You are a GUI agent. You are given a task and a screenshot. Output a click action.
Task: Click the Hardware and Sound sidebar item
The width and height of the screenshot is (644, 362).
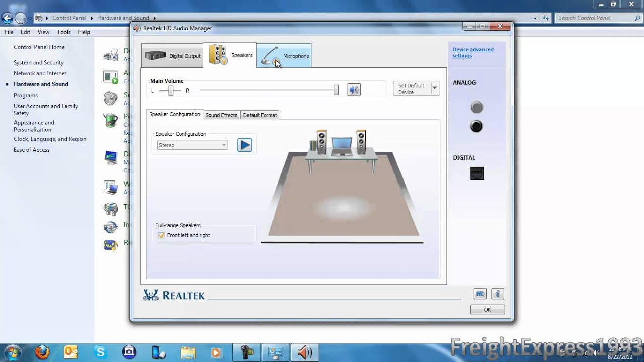tap(41, 84)
